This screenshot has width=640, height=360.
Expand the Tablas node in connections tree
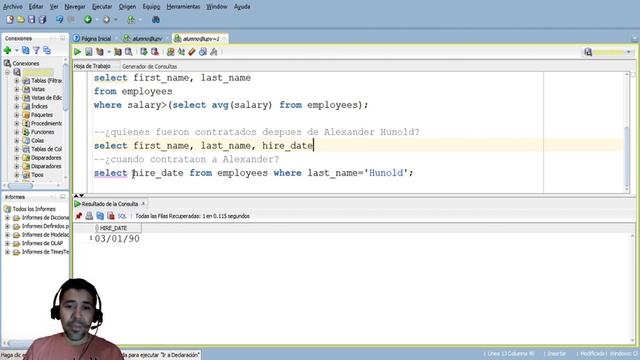tap(17, 81)
